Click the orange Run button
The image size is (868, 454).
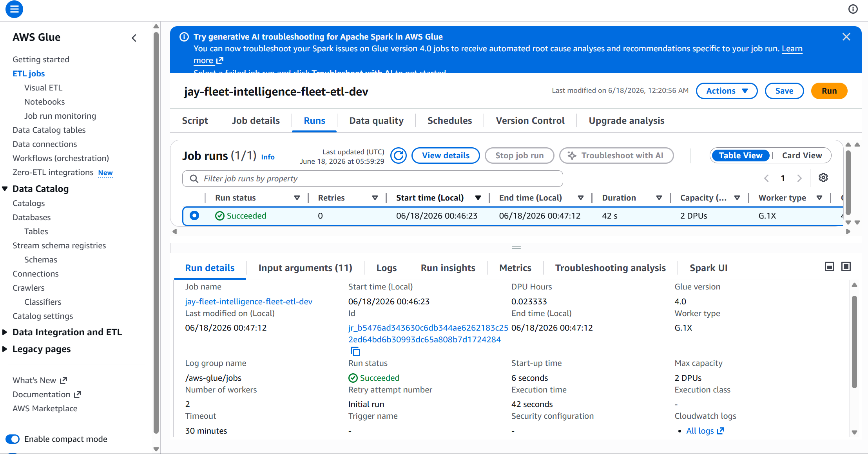pos(829,91)
